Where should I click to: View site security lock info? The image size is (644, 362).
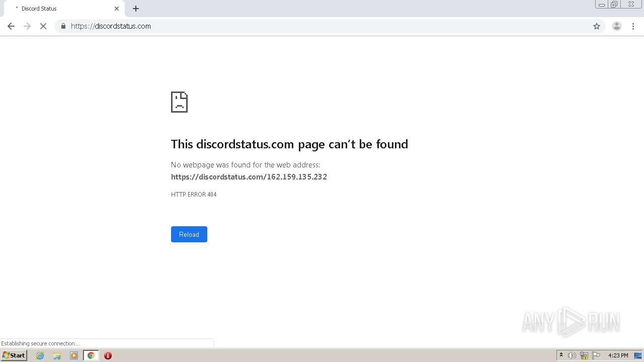(63, 26)
